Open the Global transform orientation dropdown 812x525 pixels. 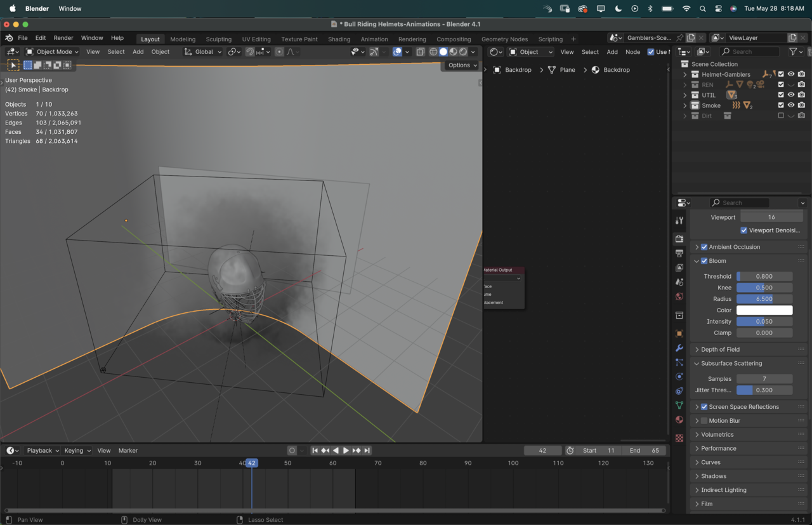tap(203, 52)
